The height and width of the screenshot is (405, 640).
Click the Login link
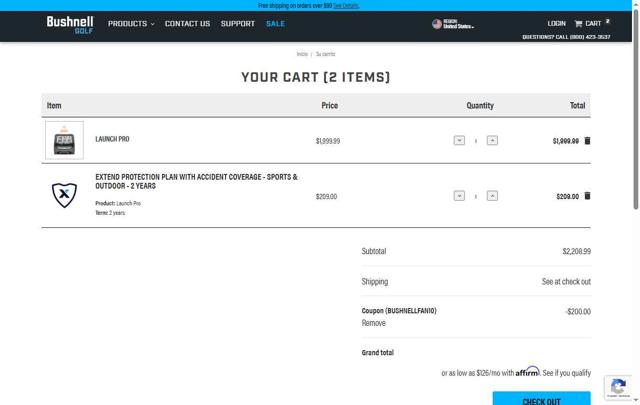coord(556,24)
